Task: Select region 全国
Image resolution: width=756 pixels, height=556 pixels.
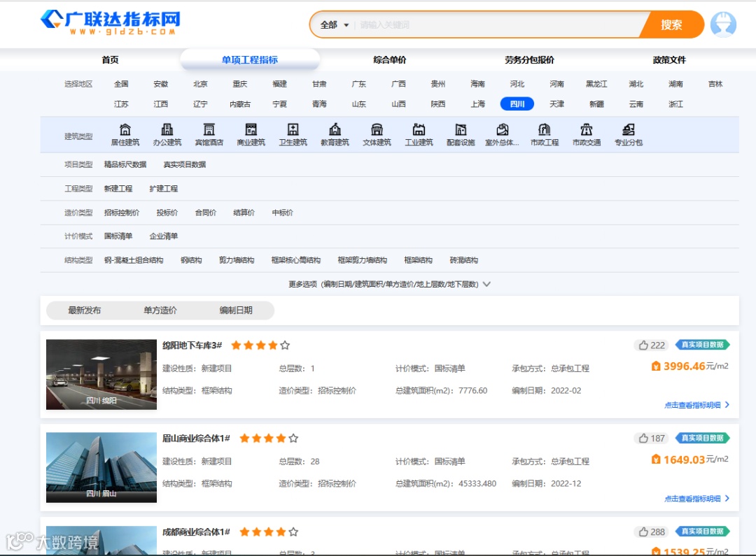Action: 121,84
